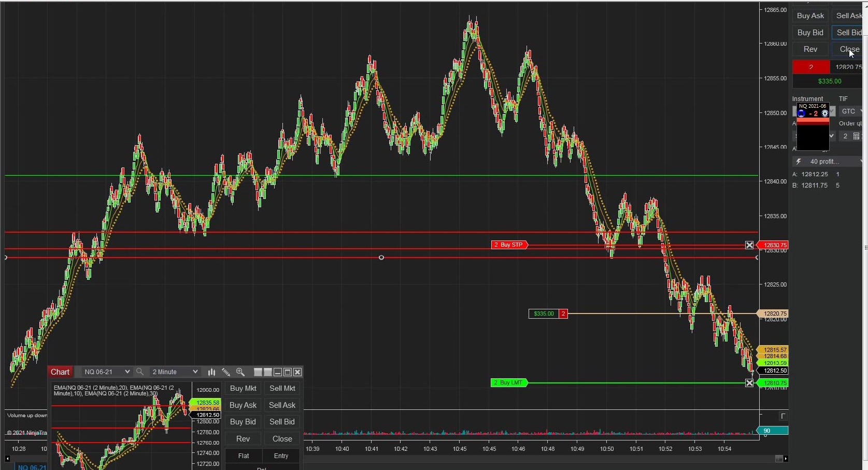Click the 12810.75 limit price tag
The height and width of the screenshot is (470, 868).
pyautogui.click(x=773, y=383)
